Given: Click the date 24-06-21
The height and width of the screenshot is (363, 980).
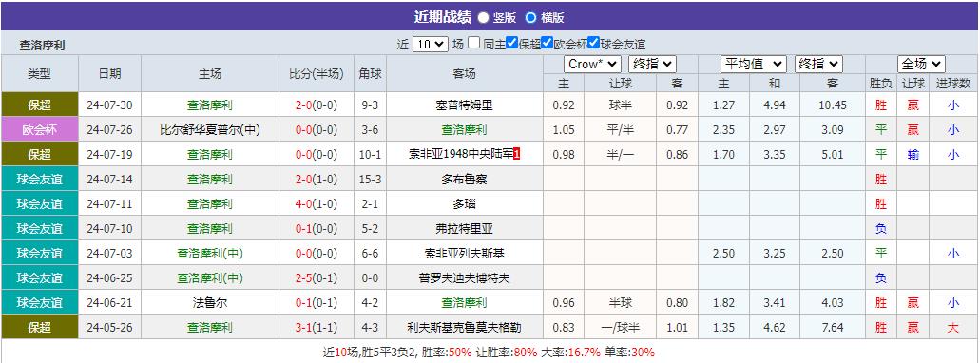Looking at the screenshot, I should click(109, 303).
